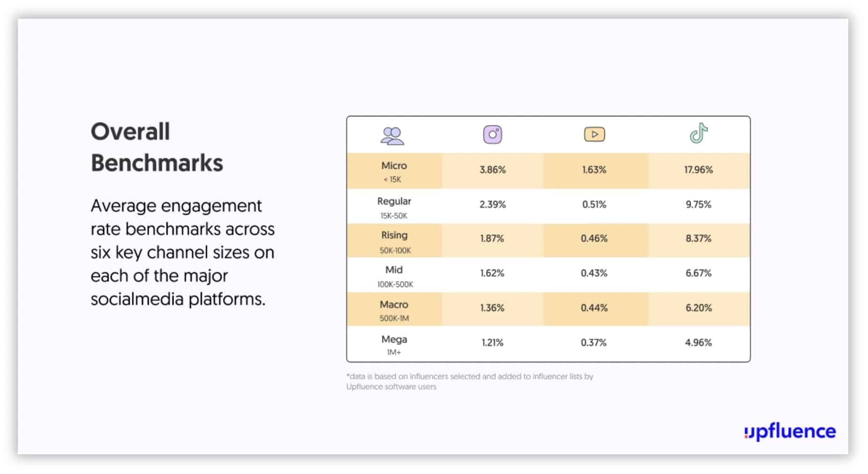This screenshot has width=868, height=474.
Task: Click the data footnote below the table
Action: click(x=469, y=381)
